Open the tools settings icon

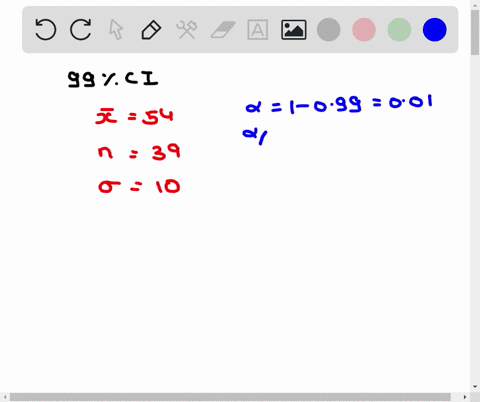187,30
